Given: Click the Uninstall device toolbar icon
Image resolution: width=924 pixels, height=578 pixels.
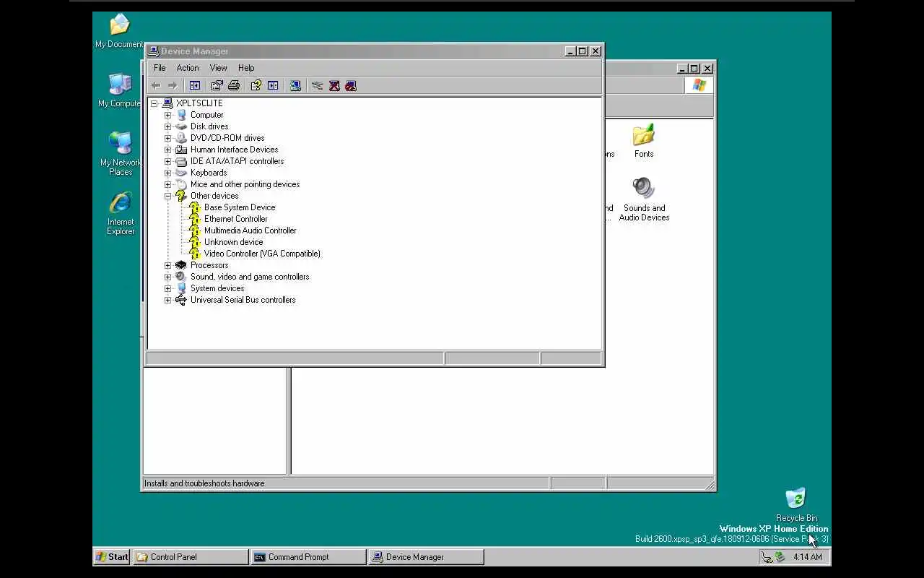Looking at the screenshot, I should coord(334,85).
